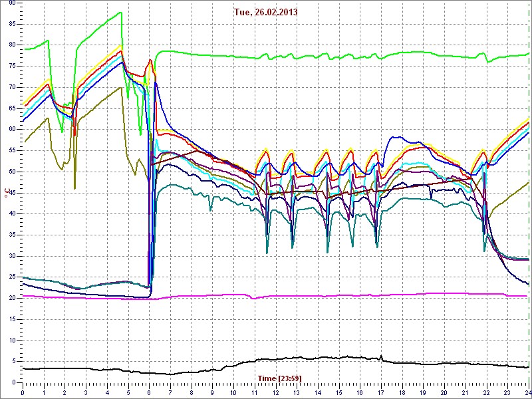Choose the 35 temperature axis label

click(x=12, y=235)
